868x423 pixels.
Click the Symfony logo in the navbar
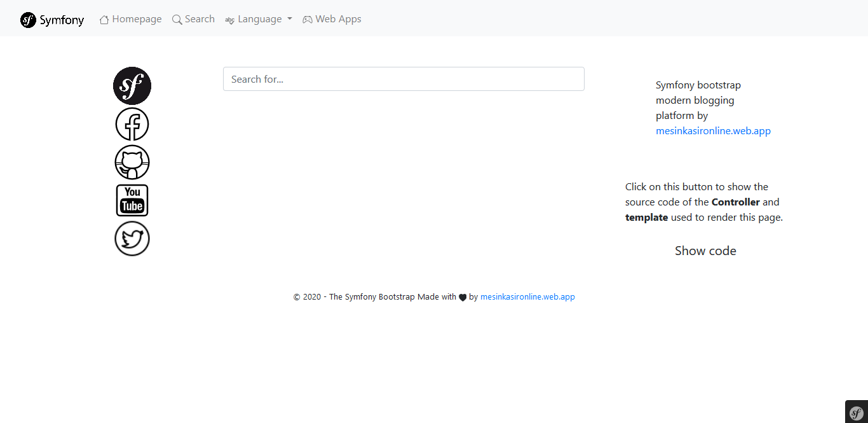(52, 20)
